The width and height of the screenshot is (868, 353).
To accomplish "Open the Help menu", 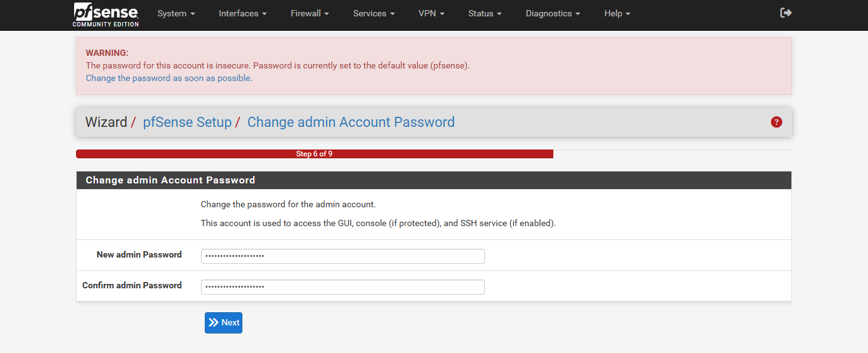I will click(617, 13).
